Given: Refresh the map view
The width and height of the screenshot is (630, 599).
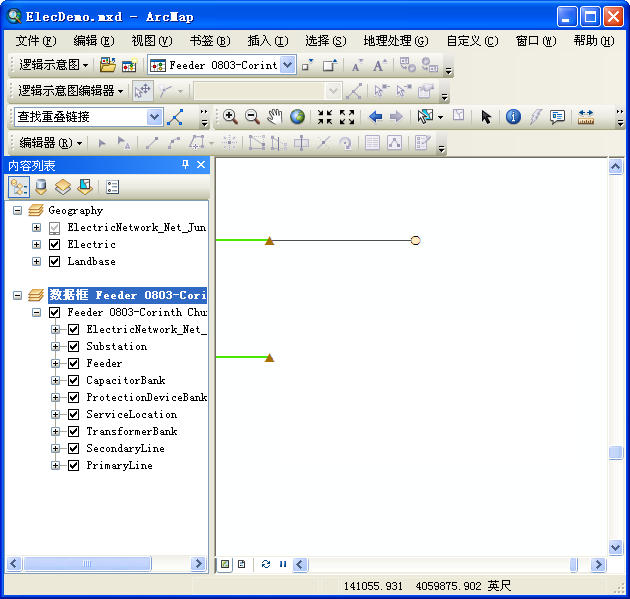Looking at the screenshot, I should tap(266, 564).
